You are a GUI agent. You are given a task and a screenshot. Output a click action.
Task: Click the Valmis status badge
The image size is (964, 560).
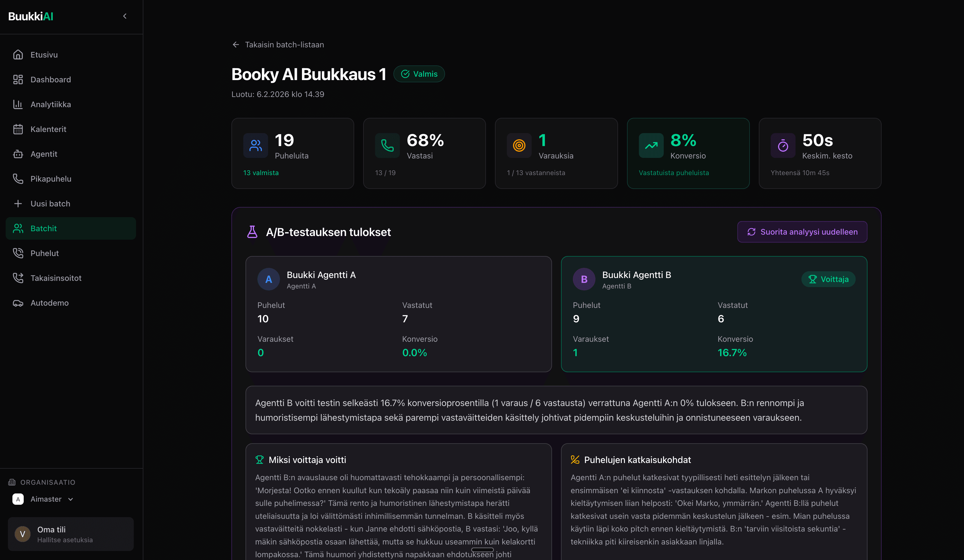tap(419, 74)
